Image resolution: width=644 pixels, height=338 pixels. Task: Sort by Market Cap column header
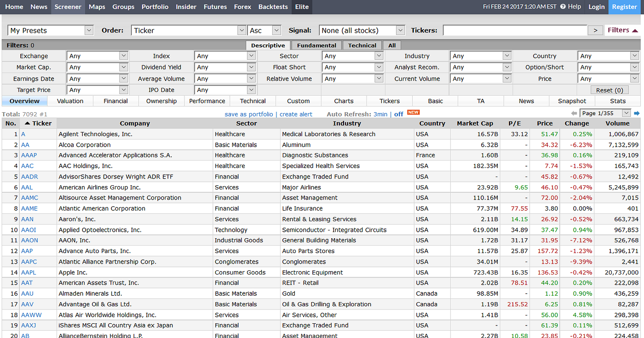coord(475,123)
